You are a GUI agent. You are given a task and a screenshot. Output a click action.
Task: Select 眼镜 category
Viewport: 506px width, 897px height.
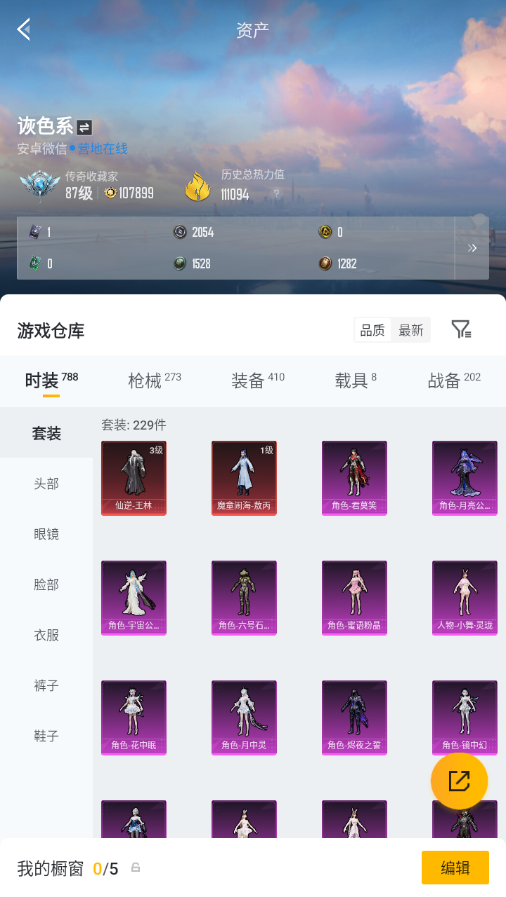point(46,534)
